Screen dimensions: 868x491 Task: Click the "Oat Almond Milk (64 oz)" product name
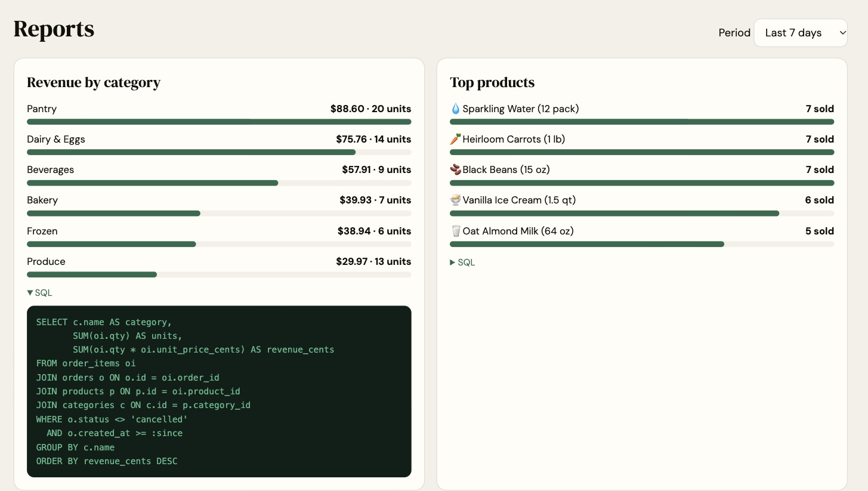point(518,231)
